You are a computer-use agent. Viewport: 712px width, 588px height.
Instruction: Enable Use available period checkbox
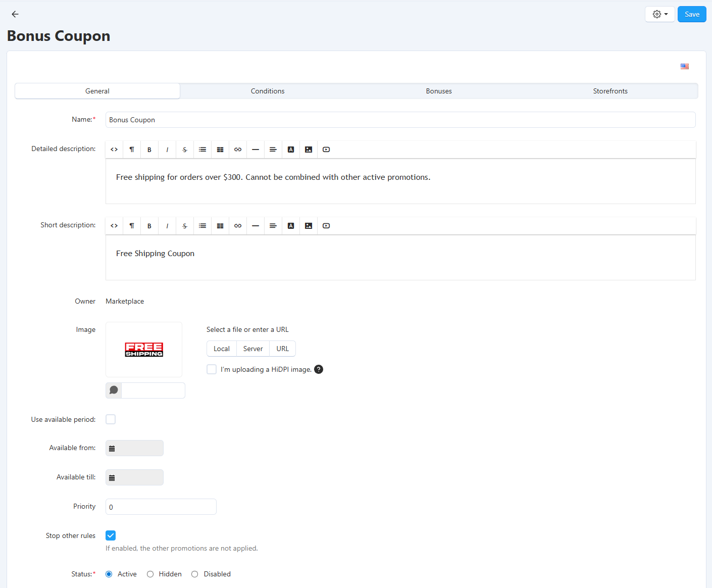[111, 419]
